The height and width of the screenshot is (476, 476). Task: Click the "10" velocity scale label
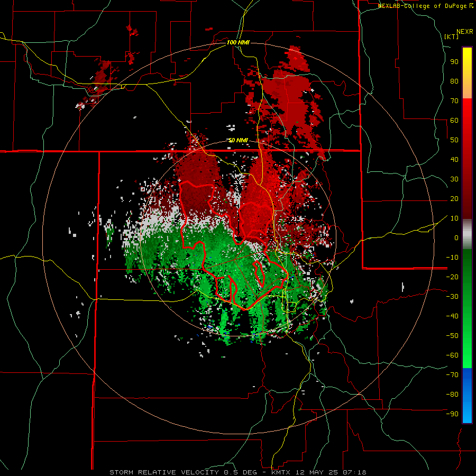click(454, 218)
